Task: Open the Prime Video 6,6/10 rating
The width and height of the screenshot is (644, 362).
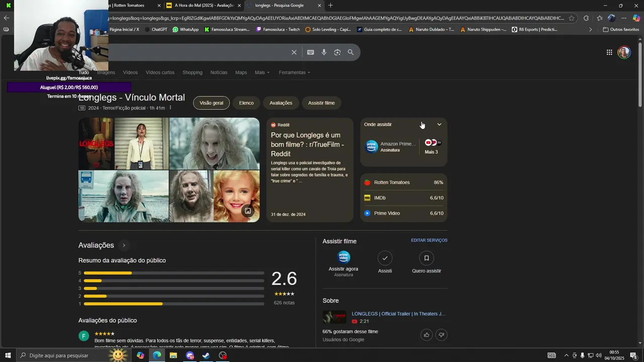Action: pos(404,213)
